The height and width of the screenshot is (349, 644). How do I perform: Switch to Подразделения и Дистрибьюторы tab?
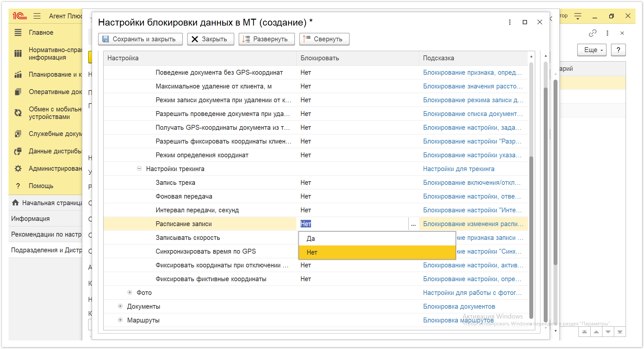click(x=46, y=250)
